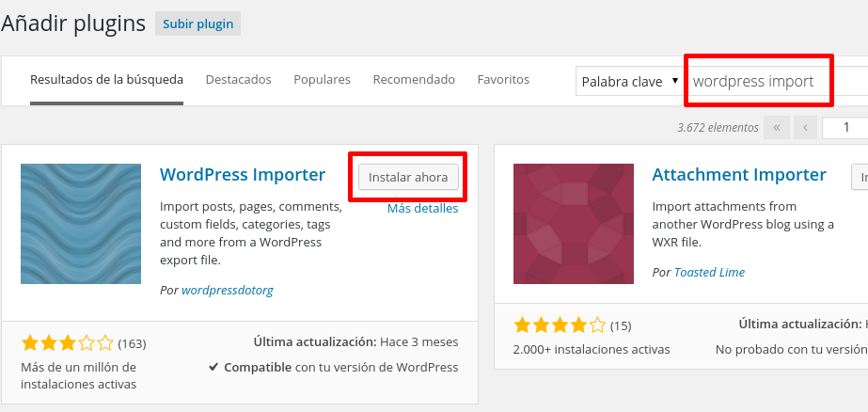Click the 2.000+ instalaciones activas text
Screen dimensions: 868x412
click(592, 349)
